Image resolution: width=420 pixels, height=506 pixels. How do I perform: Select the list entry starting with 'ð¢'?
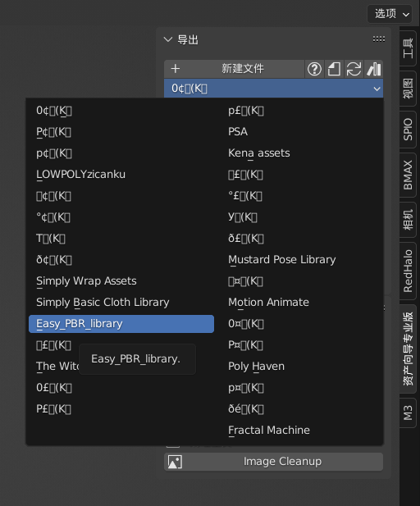point(121,260)
